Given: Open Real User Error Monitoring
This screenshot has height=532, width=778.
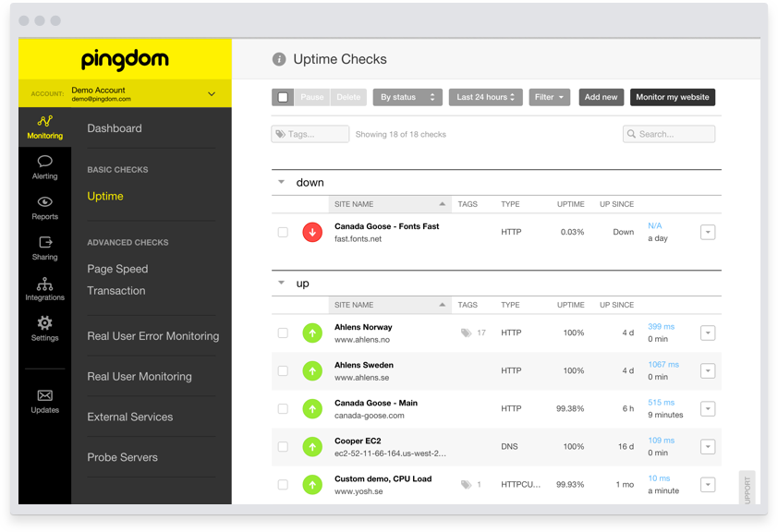Looking at the screenshot, I should pos(152,336).
